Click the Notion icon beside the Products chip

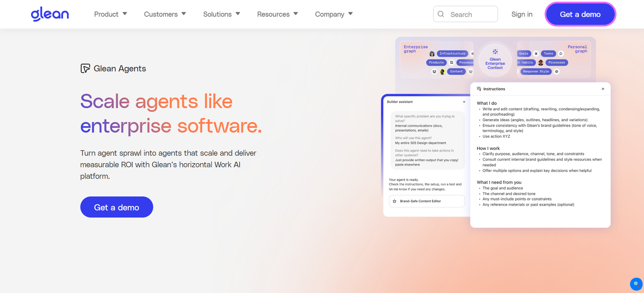tap(452, 62)
